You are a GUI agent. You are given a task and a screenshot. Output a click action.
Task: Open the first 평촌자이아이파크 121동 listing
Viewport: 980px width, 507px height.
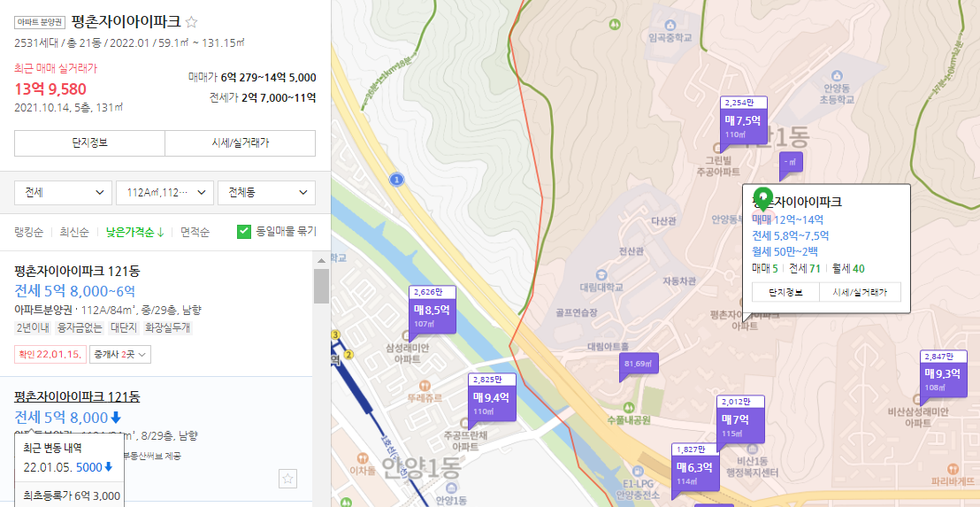[77, 272]
